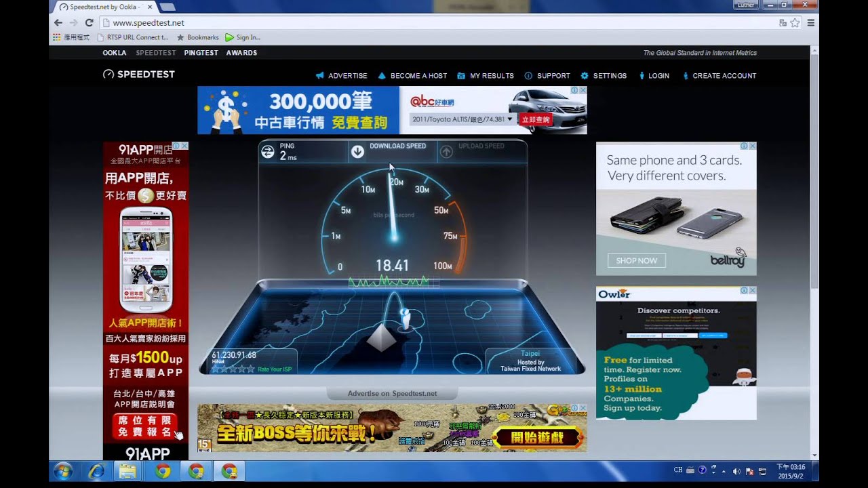Bookmark this page with the star icon
868x488 pixels.
[795, 22]
